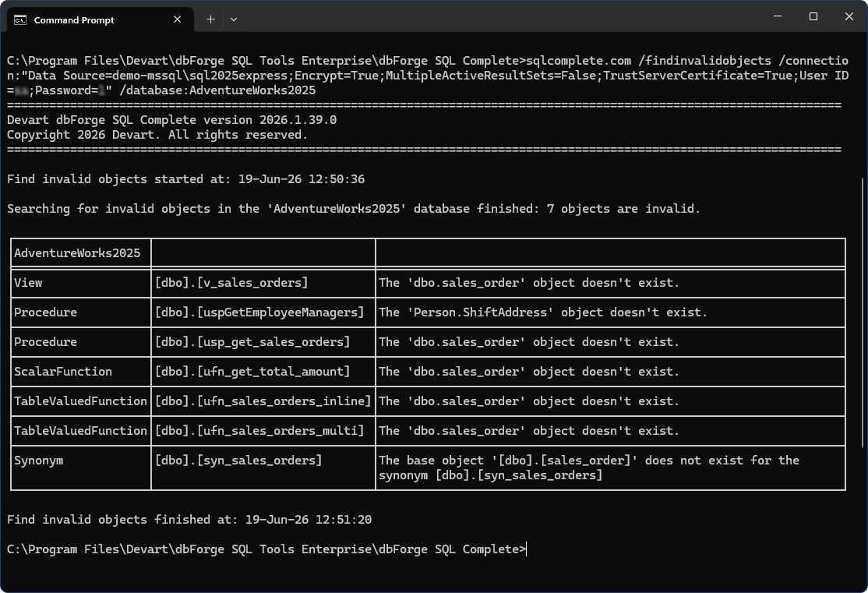Click 'Devart dbForge SQL Complete version 2026.1.39.0' line
This screenshot has width=868, height=593.
click(171, 120)
